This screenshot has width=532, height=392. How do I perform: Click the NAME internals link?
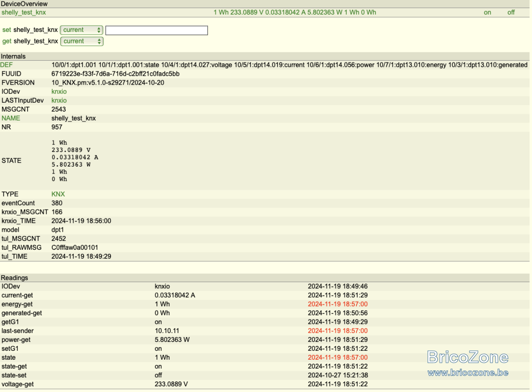tap(11, 118)
